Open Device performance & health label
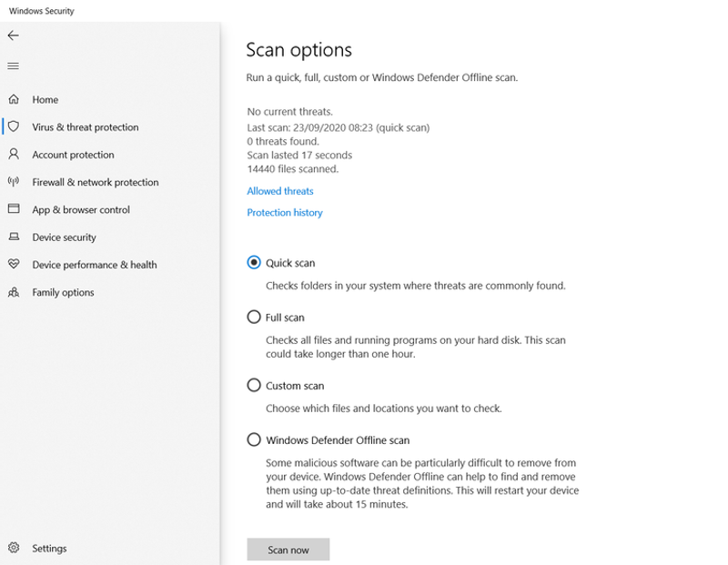Viewport: 728px width, 565px height. pyautogui.click(x=95, y=265)
